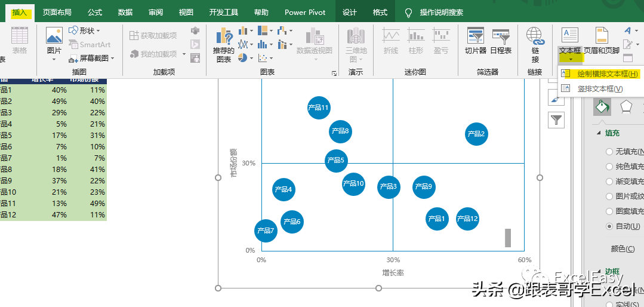
Task: Select Picture or texture fill radio
Action: click(609, 197)
